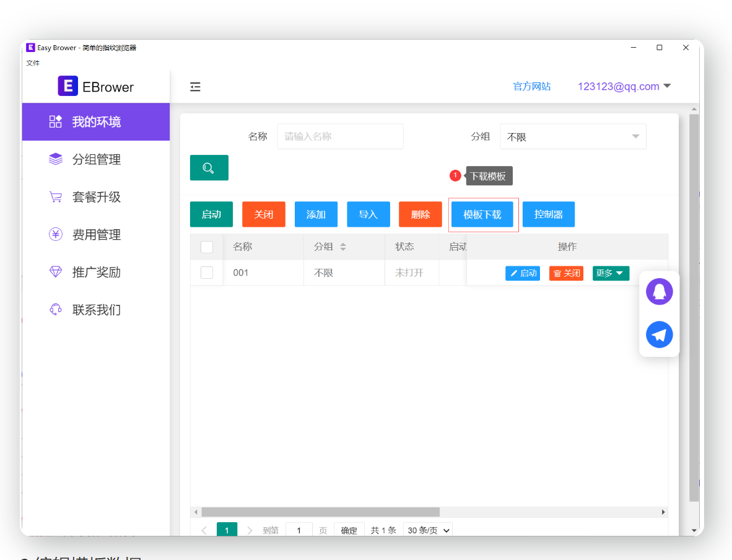Open the 更多 dropdown in row 001
Image resolution: width=732 pixels, height=560 pixels.
[x=611, y=273]
